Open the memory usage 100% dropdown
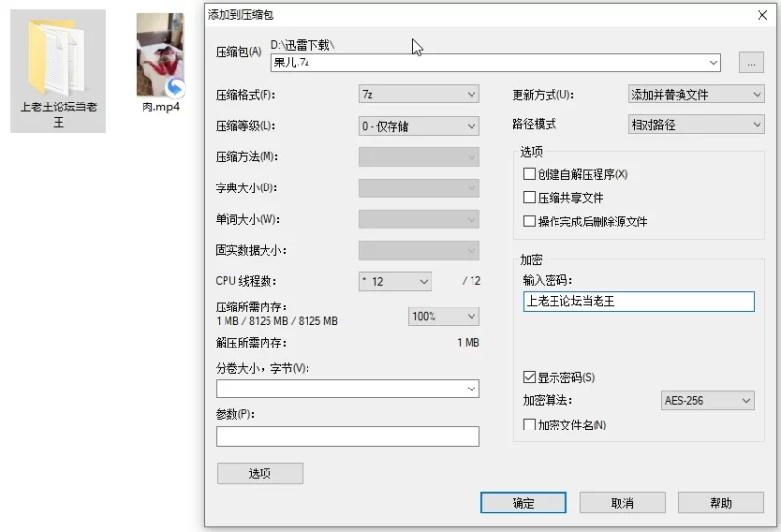Image resolution: width=781 pixels, height=532 pixels. [443, 316]
